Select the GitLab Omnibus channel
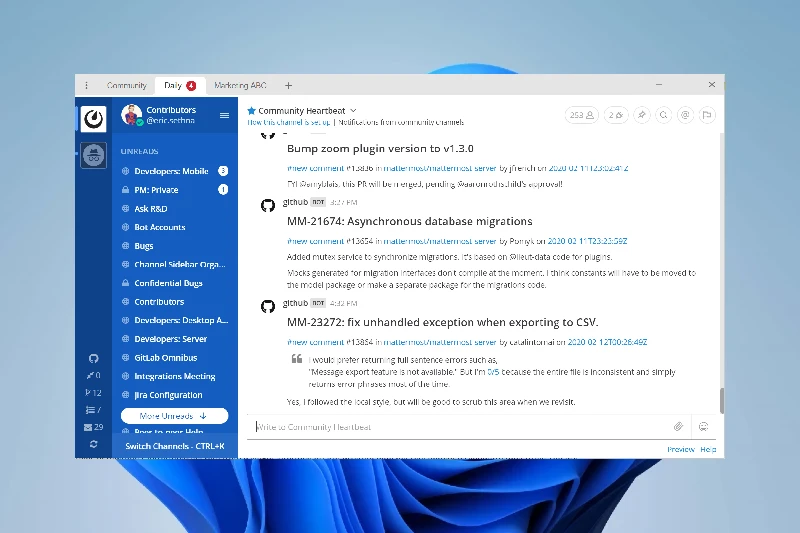This screenshot has height=533, width=800. [174, 358]
